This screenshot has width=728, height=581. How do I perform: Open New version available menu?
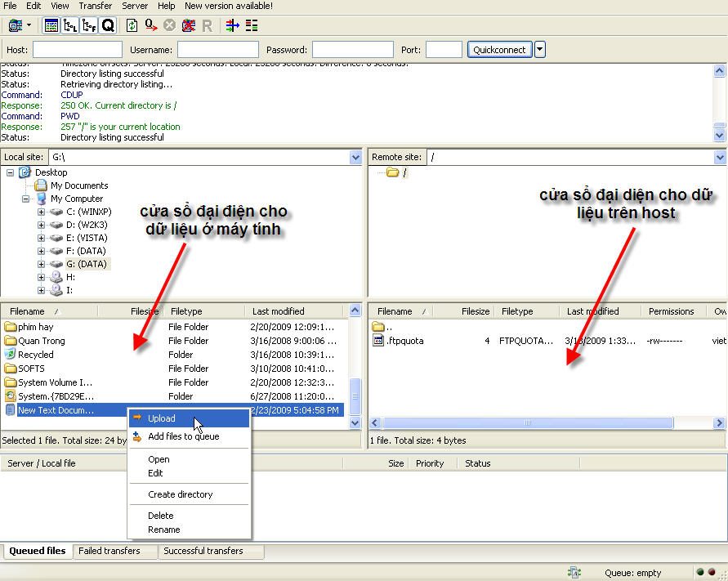tap(229, 6)
